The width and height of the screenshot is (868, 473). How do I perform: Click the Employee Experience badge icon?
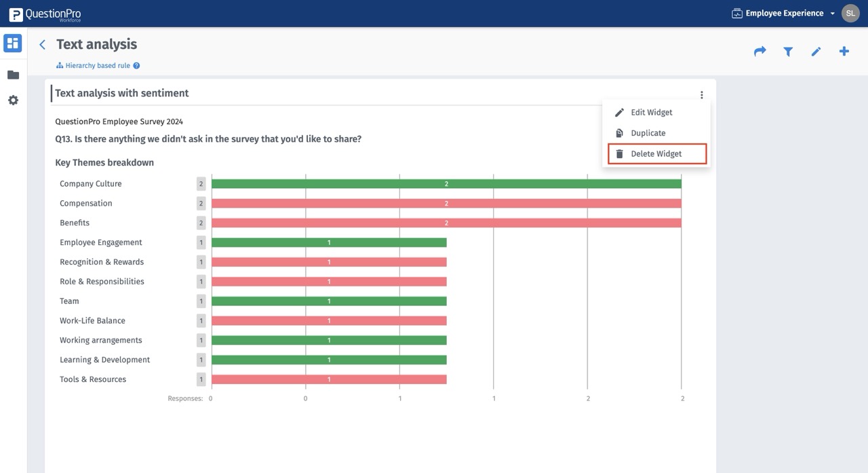click(736, 12)
